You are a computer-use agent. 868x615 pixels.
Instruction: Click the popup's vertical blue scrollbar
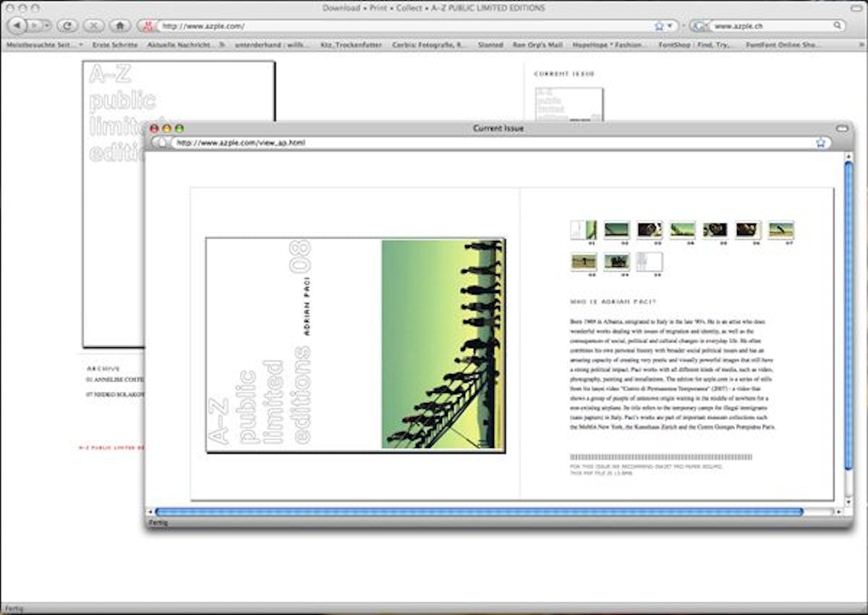848,318
